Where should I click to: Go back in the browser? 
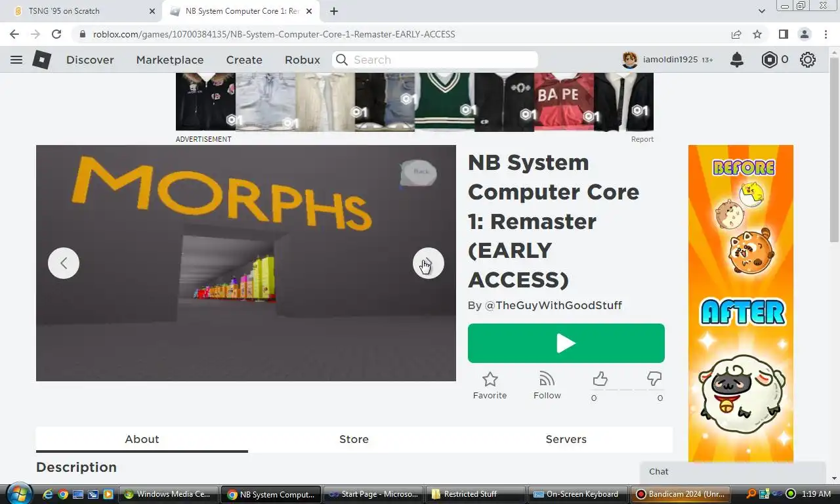14,34
